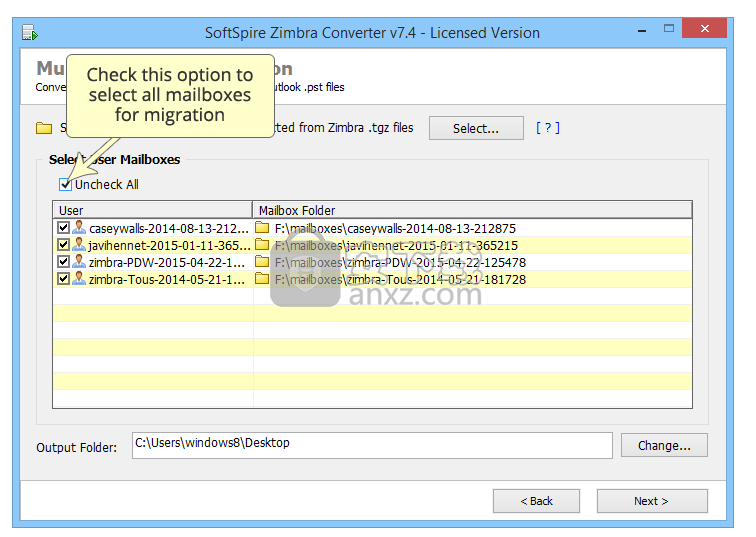Viewport: 756px width, 537px height.
Task: Click folder icon beside caseywalls mailbox path
Action: coord(262,228)
